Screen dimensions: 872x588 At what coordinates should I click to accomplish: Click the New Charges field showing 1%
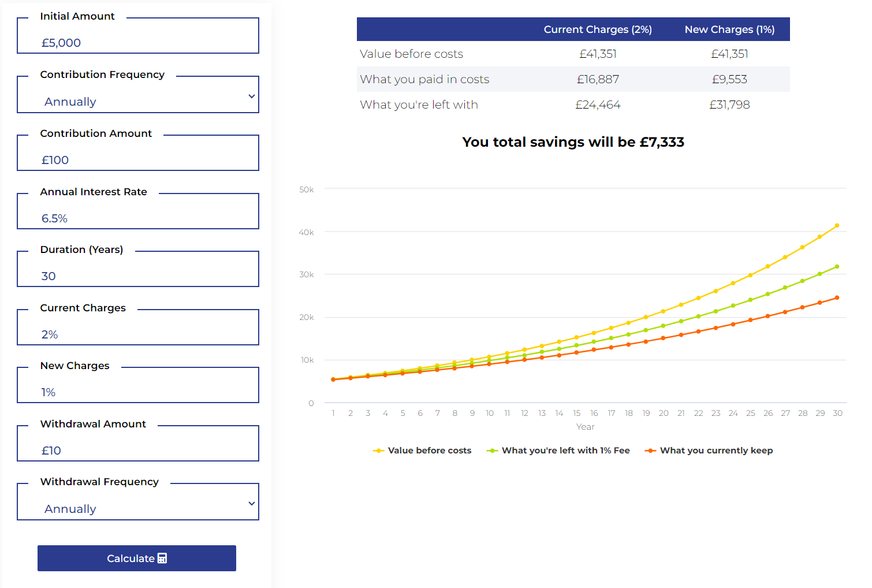click(x=138, y=385)
